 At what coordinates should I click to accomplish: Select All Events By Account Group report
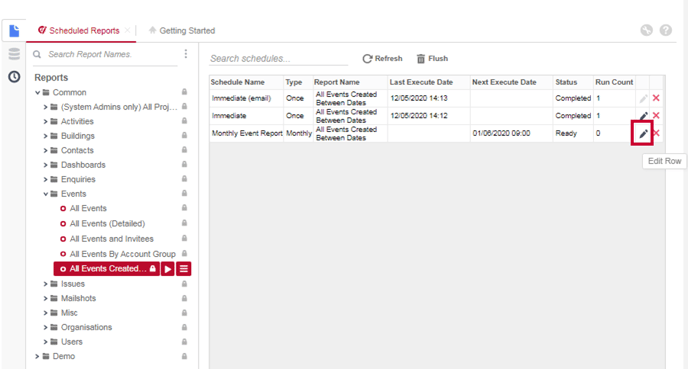click(122, 254)
